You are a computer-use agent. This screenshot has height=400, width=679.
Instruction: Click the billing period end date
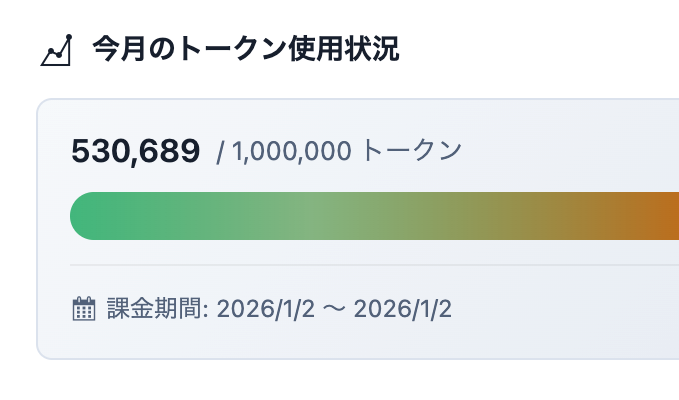403,308
